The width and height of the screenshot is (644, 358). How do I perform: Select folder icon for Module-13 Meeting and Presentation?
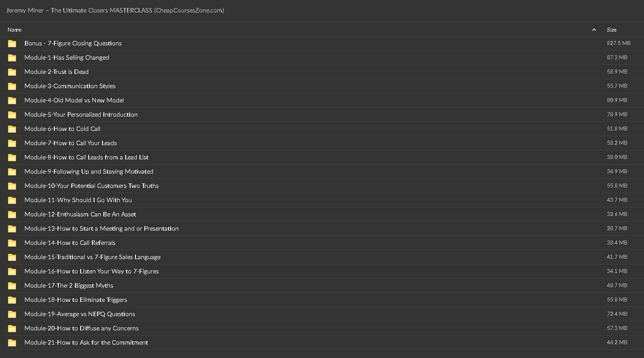12,229
